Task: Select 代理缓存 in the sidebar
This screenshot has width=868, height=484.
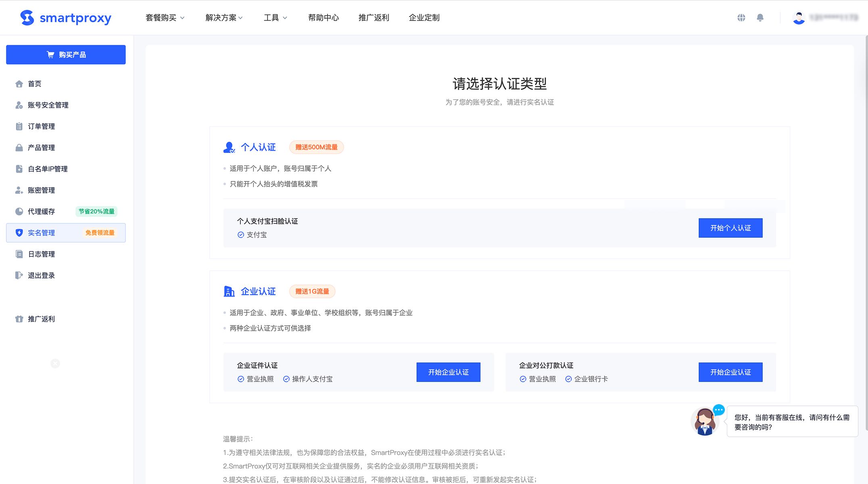Action: 42,211
